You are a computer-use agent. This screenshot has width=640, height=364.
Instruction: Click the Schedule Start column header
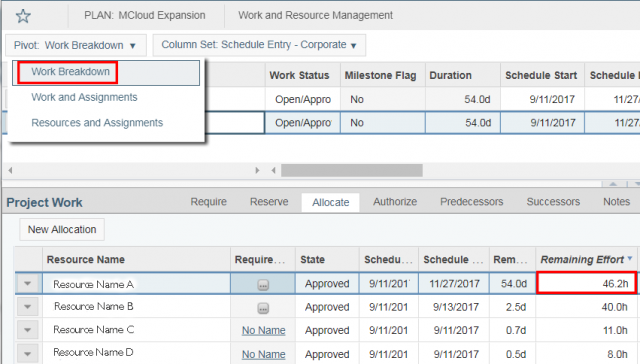click(541, 75)
